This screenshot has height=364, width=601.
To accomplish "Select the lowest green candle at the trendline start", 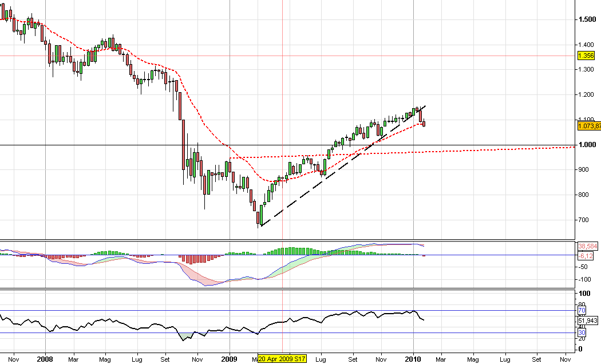I will pyautogui.click(x=260, y=215).
